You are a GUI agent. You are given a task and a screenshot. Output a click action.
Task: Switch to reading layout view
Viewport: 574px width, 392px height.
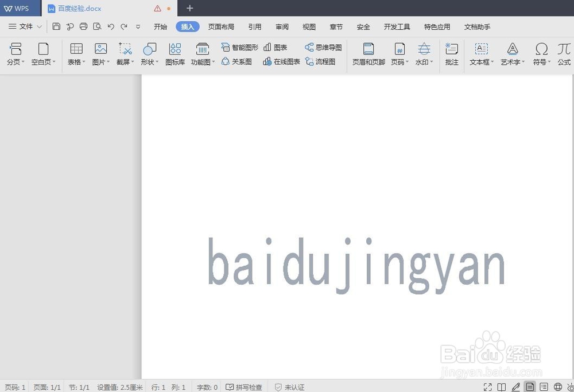[x=502, y=387]
